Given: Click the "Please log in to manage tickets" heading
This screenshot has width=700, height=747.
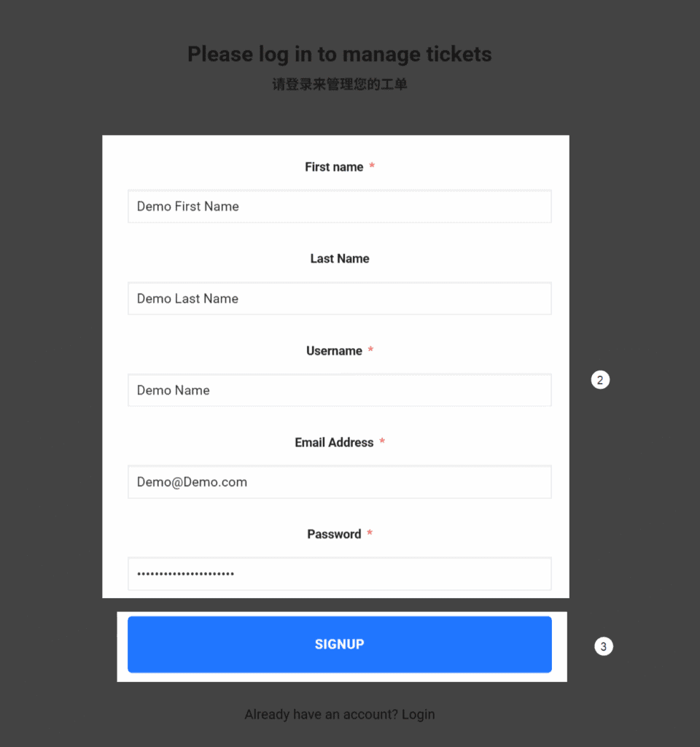Looking at the screenshot, I should point(339,54).
